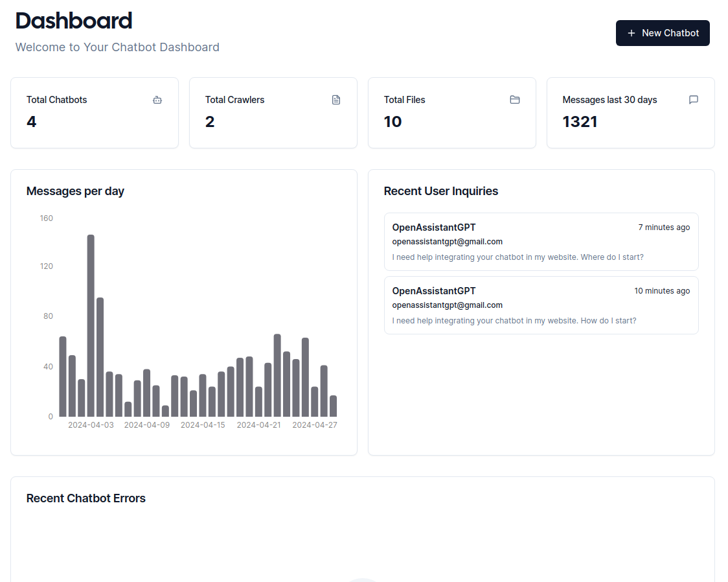Click the document icon in Total Crawlers card

(x=336, y=100)
